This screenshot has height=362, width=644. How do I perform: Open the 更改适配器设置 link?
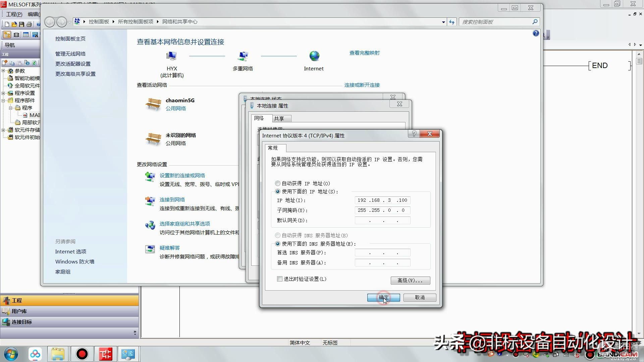point(73,64)
